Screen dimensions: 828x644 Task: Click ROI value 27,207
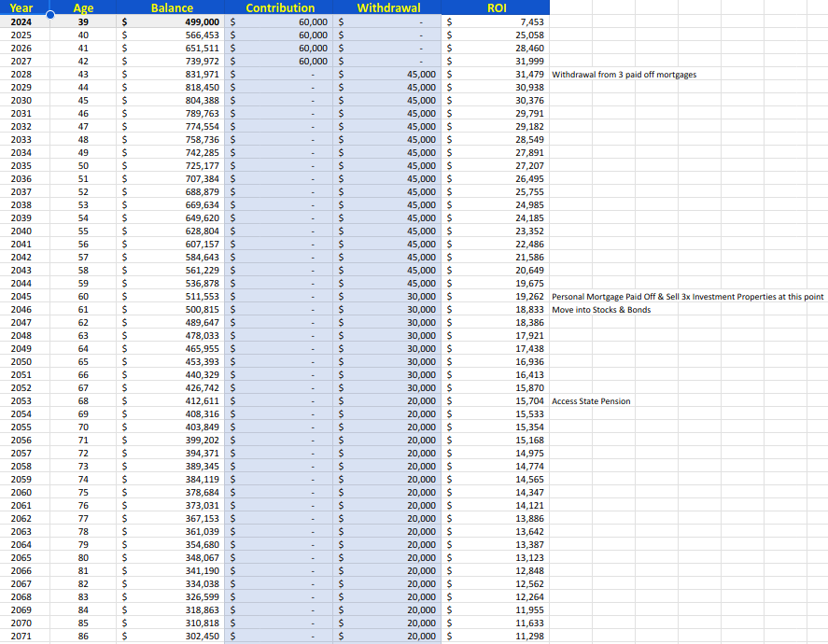click(496, 166)
